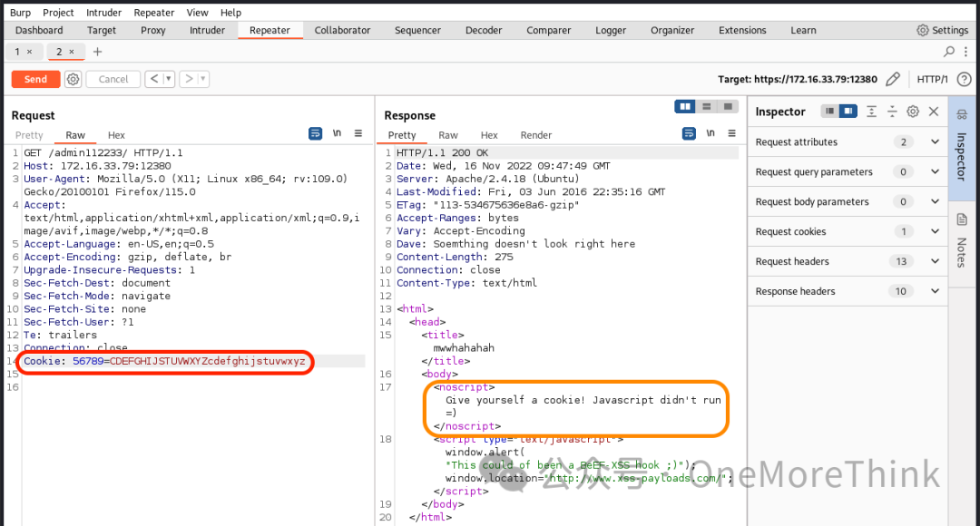This screenshot has height=526, width=980.
Task: Open the back history dropdown arrow
Action: [x=168, y=79]
